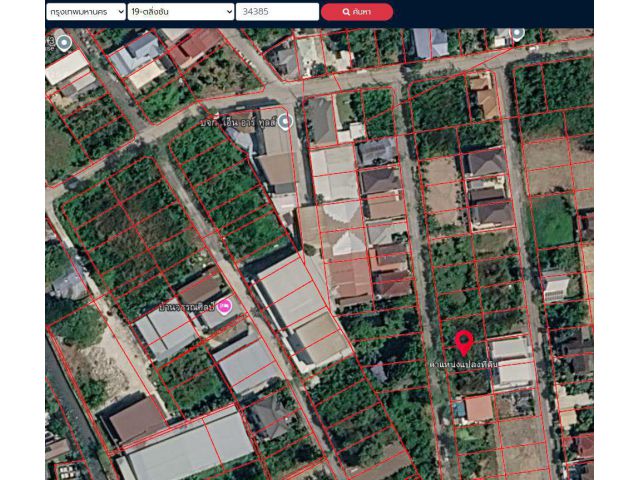The width and height of the screenshot is (640, 480).
Task: Click the red land parcel location pin
Action: click(464, 343)
